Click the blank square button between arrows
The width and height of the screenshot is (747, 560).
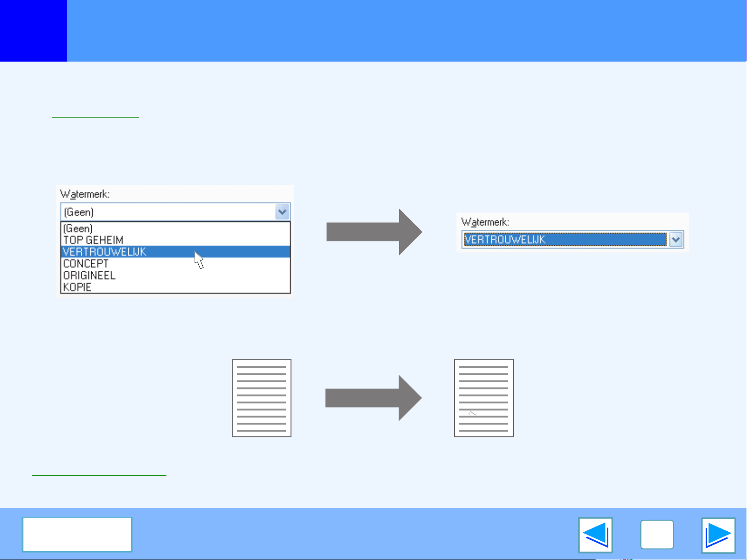pos(657,535)
